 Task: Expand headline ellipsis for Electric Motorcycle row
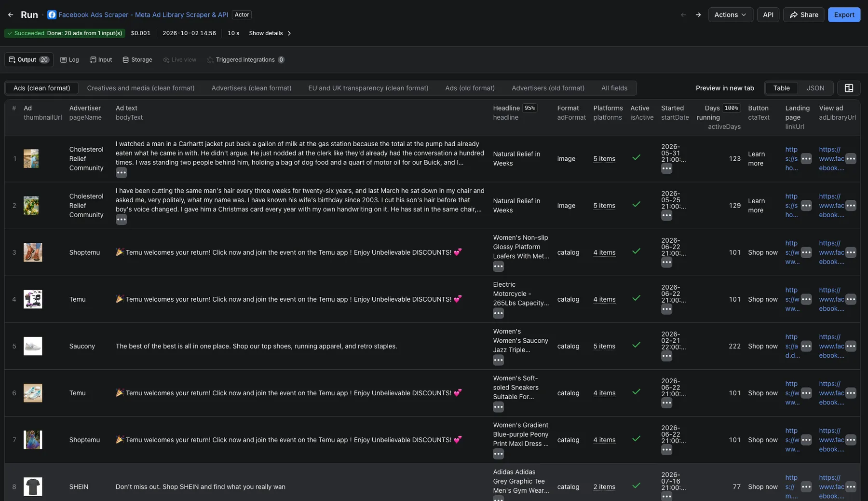click(498, 313)
